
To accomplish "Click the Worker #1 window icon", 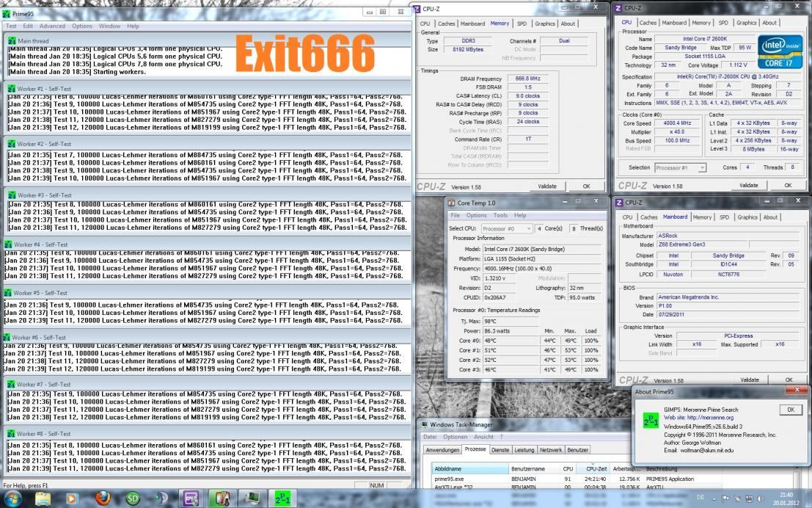I will [12, 89].
